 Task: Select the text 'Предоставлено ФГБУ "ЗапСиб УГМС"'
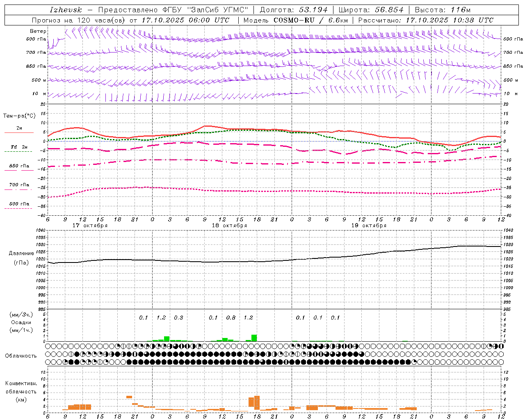click(173, 10)
